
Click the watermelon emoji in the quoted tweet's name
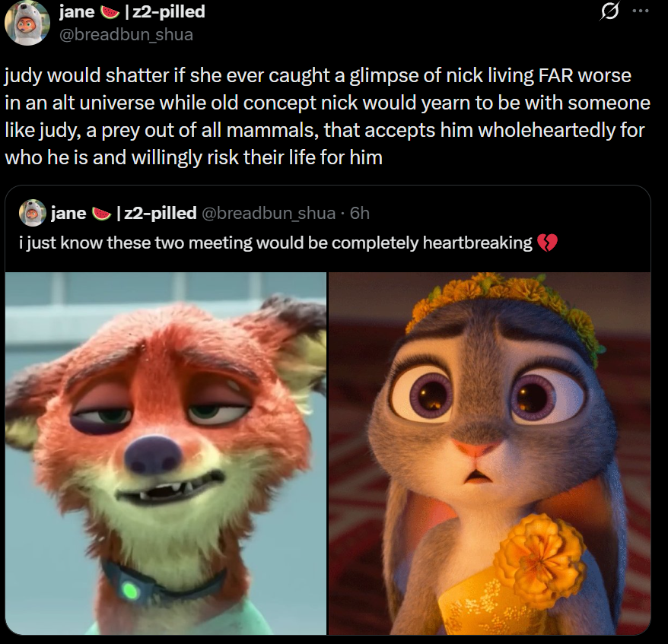coord(101,213)
